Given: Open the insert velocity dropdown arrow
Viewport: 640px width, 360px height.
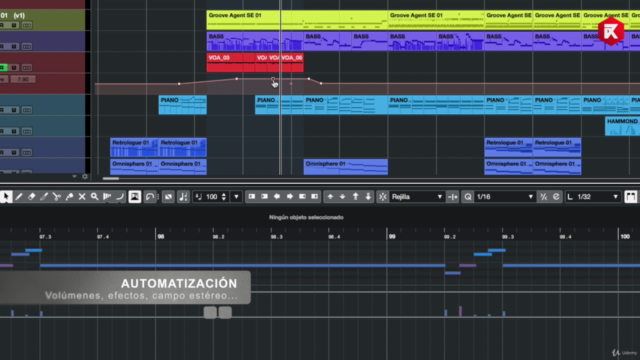Looking at the screenshot, I should 236,197.
